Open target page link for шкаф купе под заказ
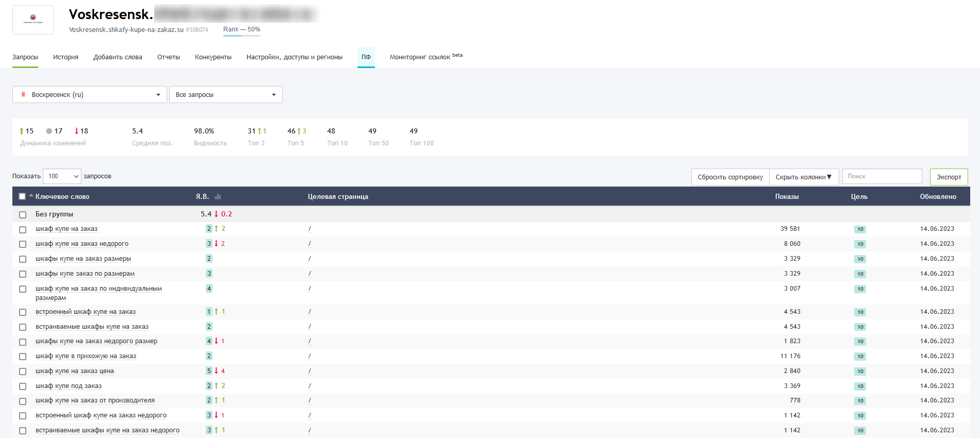980x438 pixels. (309, 386)
